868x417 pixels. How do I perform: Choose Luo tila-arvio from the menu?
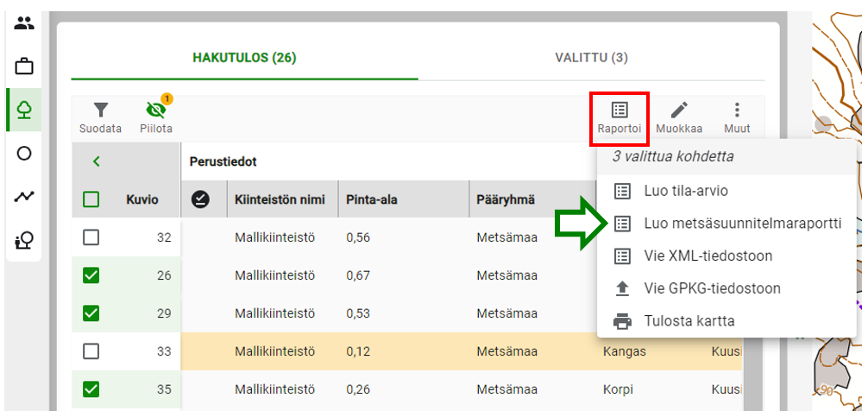pyautogui.click(x=726, y=192)
